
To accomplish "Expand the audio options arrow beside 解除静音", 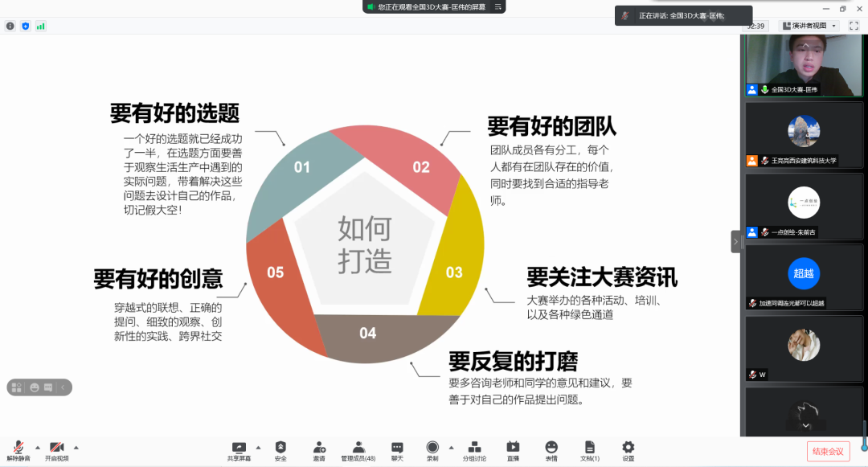I will 38,447.
